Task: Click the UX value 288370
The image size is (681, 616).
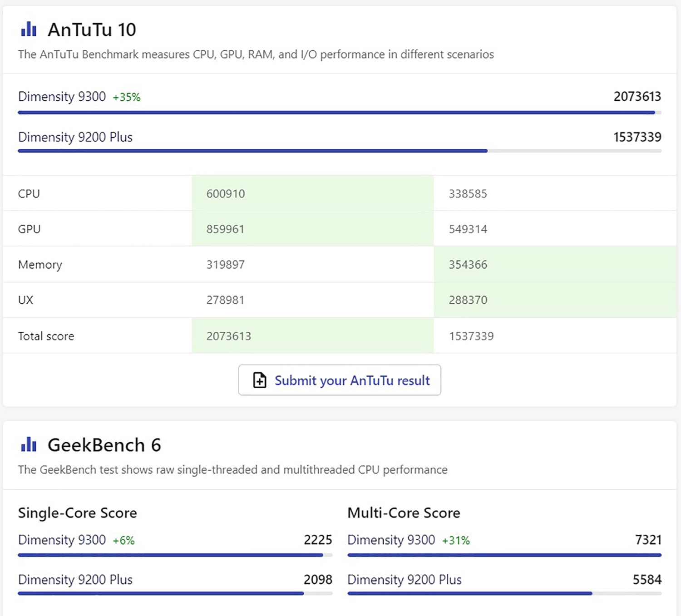Action: point(468,300)
